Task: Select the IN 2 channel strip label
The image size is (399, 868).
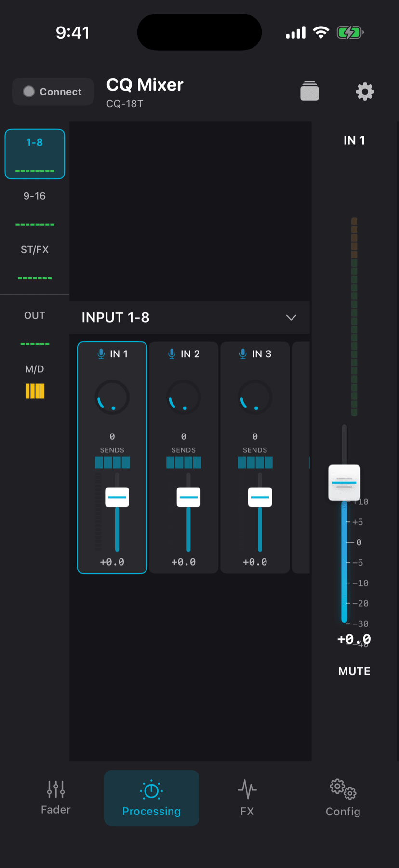Action: coord(190,354)
